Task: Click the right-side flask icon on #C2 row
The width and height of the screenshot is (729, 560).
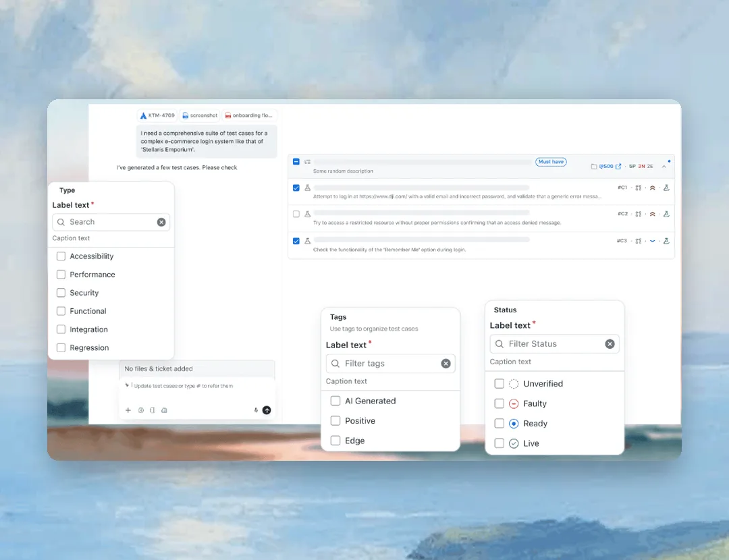Action: tap(666, 215)
